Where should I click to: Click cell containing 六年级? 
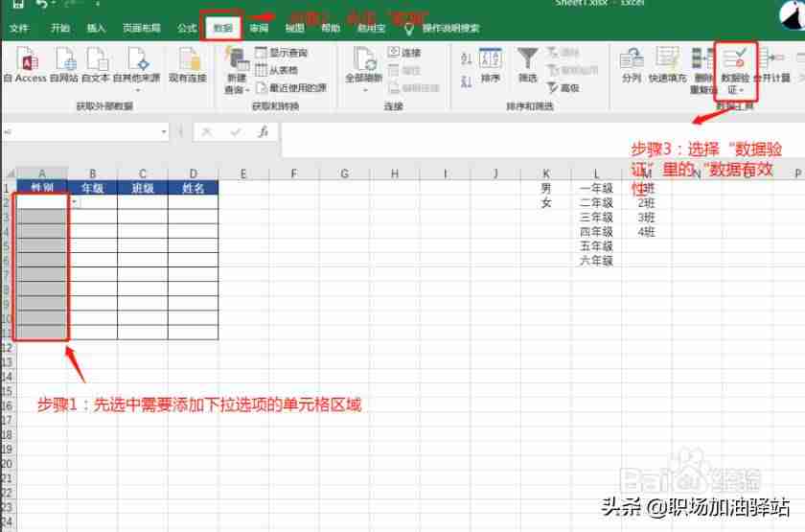click(x=596, y=261)
